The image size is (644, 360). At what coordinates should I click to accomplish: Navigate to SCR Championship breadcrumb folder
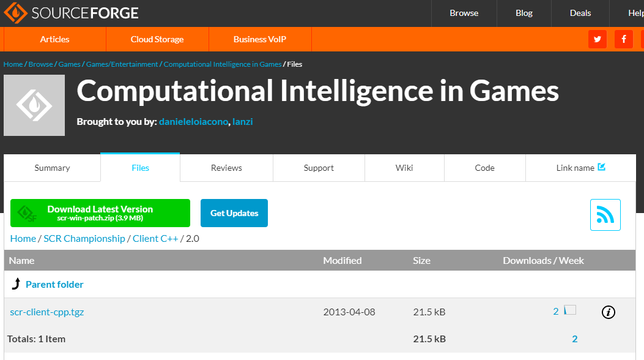click(x=84, y=238)
